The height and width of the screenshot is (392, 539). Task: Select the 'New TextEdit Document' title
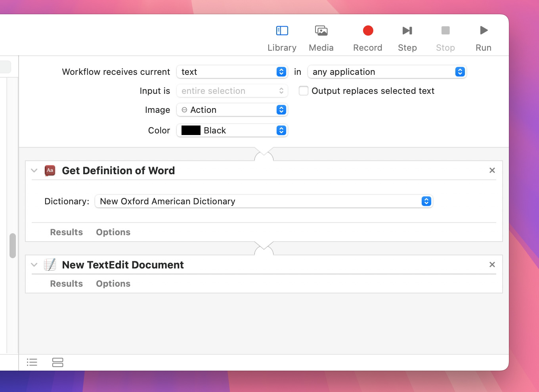coord(123,265)
